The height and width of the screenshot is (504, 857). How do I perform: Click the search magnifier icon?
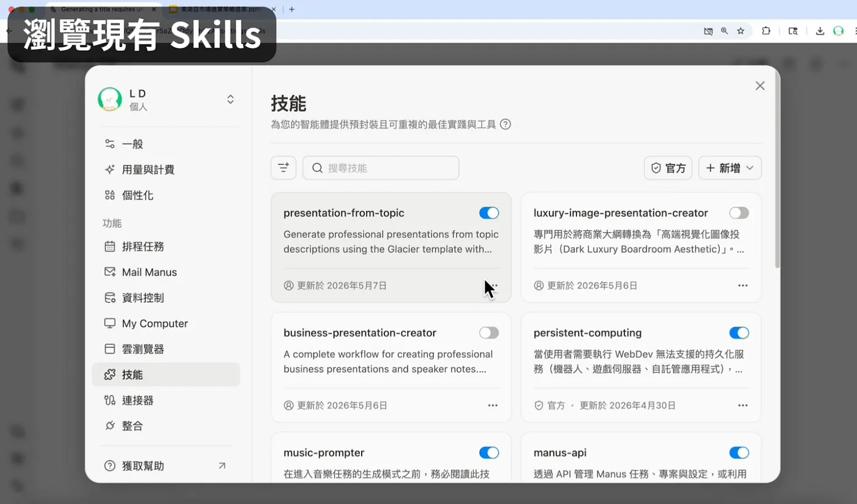tap(317, 168)
